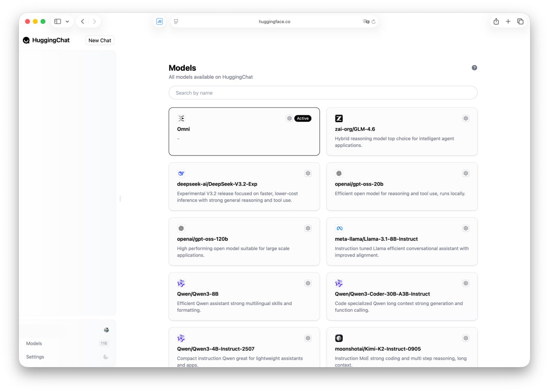Toggle the Safari sidebar panel

pyautogui.click(x=57, y=21)
